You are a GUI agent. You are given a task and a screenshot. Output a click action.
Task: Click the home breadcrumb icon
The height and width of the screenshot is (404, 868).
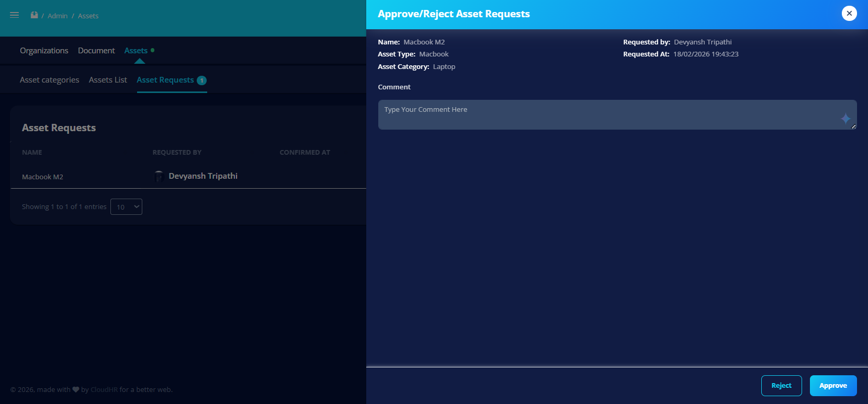click(x=34, y=15)
